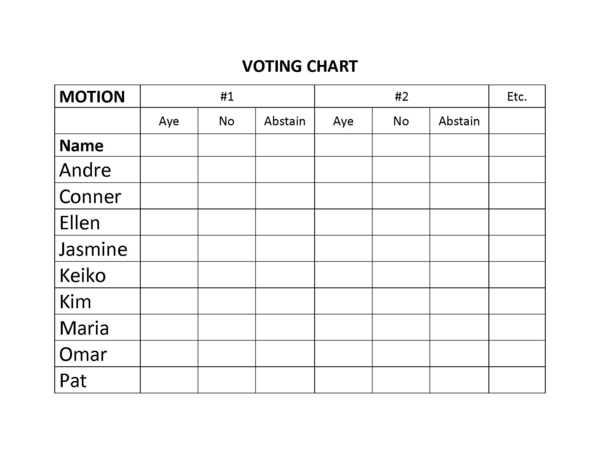Click the Omar name cell
600x464 pixels.
83,354
